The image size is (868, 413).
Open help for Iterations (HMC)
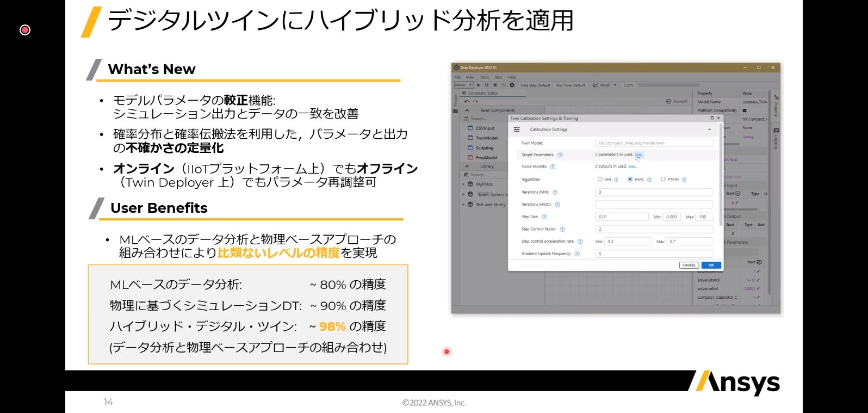(557, 205)
